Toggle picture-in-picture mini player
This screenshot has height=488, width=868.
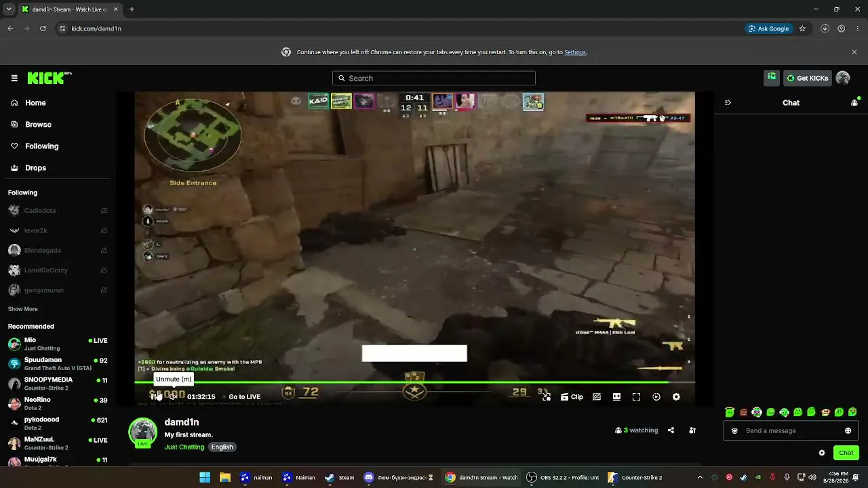[x=547, y=397]
